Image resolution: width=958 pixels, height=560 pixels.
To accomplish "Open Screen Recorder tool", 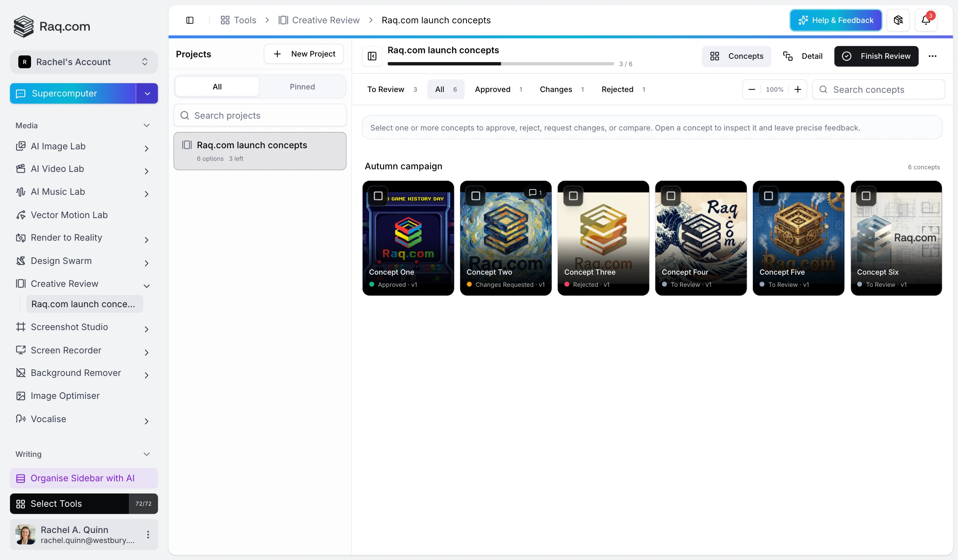I will click(66, 350).
